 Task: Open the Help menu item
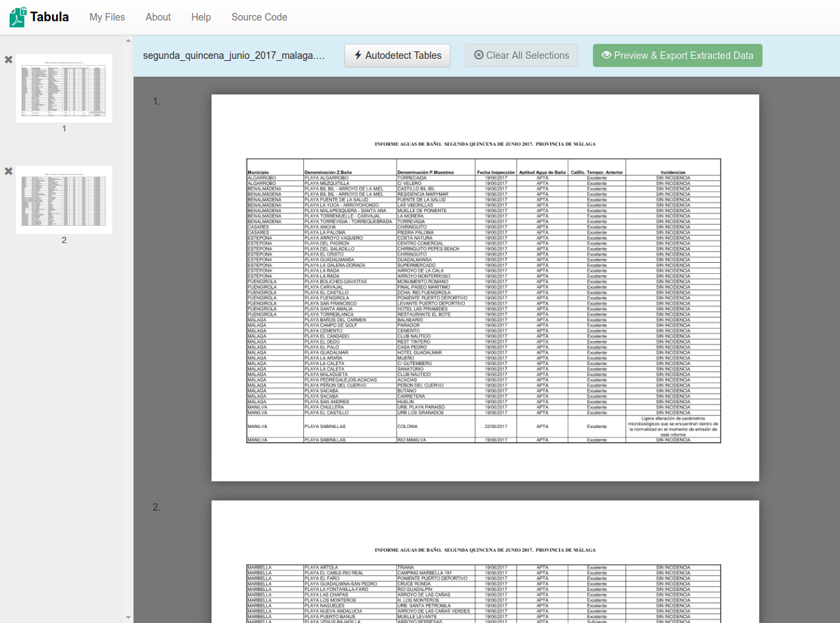[x=201, y=16]
